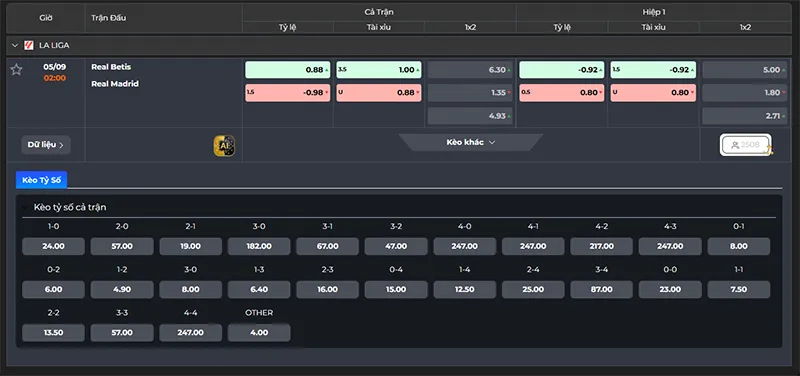800x376 pixels.
Task: Choose score 0-0 odds 23.00
Action: click(670, 290)
